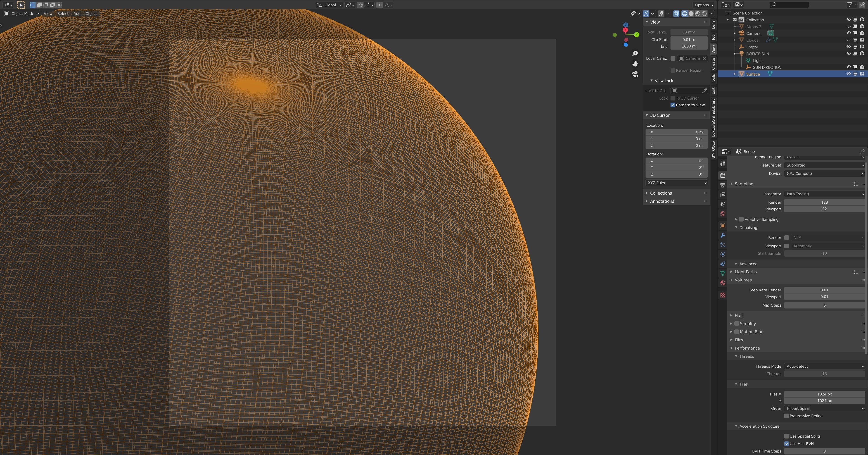Viewport: 868px width, 455px height.
Task: Open the Select menu
Action: 63,14
